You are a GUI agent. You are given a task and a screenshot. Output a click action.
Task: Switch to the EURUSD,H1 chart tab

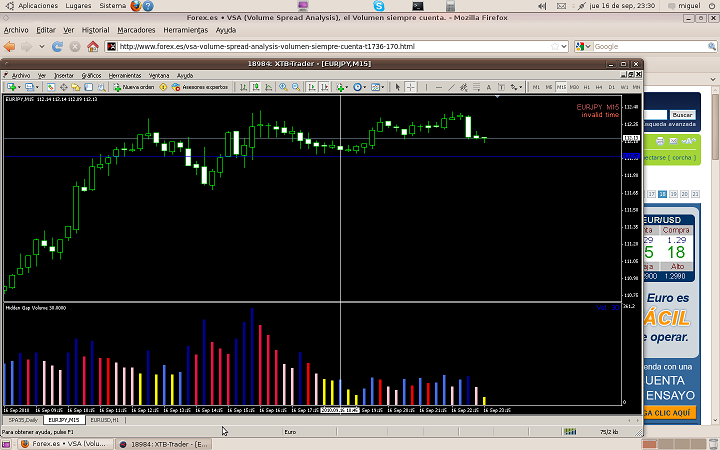[105, 420]
